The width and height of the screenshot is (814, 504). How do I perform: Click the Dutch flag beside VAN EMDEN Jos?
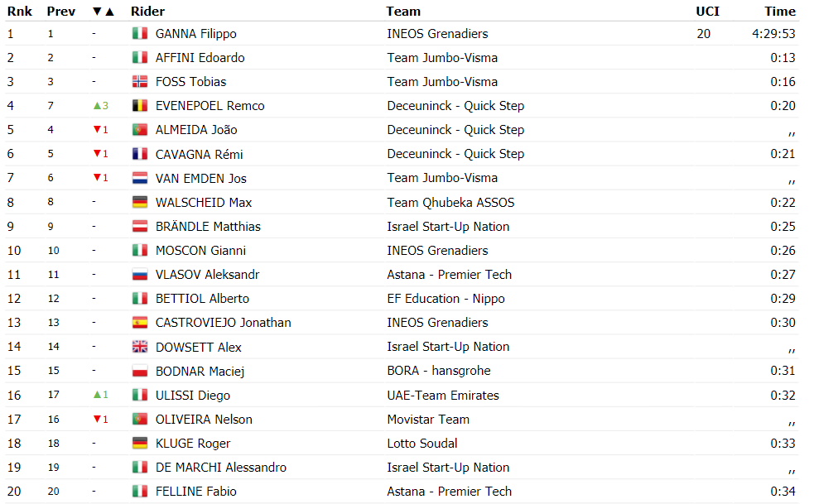point(140,178)
